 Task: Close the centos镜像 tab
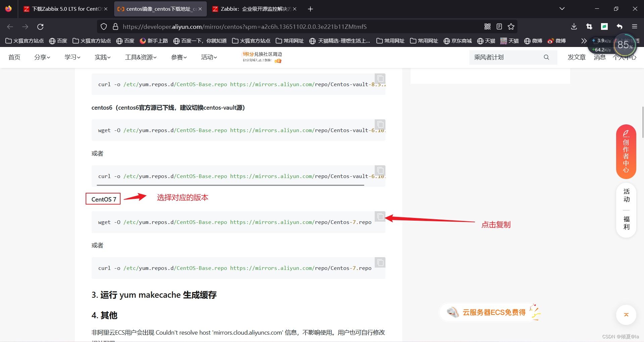pyautogui.click(x=200, y=9)
